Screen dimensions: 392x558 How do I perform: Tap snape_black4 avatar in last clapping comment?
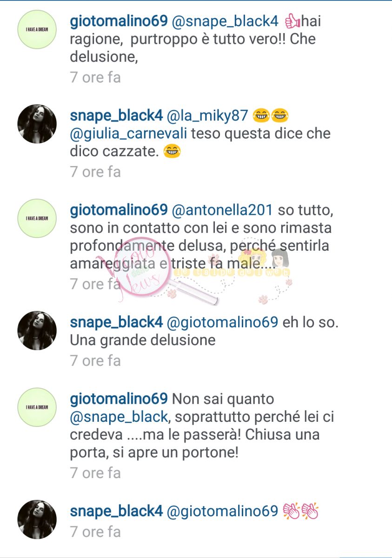pos(37,519)
